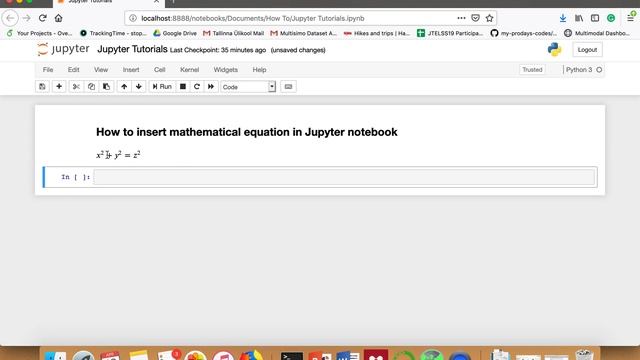Select the rendered equation x² + y² = z²
The image size is (640, 360).
point(118,155)
